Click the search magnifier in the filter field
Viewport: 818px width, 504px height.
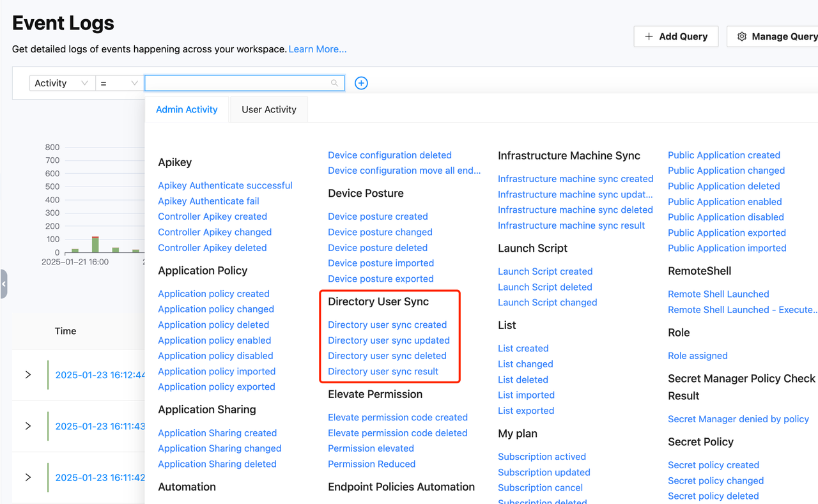tap(334, 83)
